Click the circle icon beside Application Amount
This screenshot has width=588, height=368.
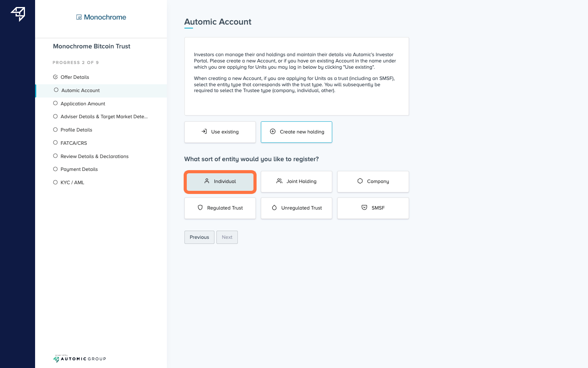[x=55, y=103]
